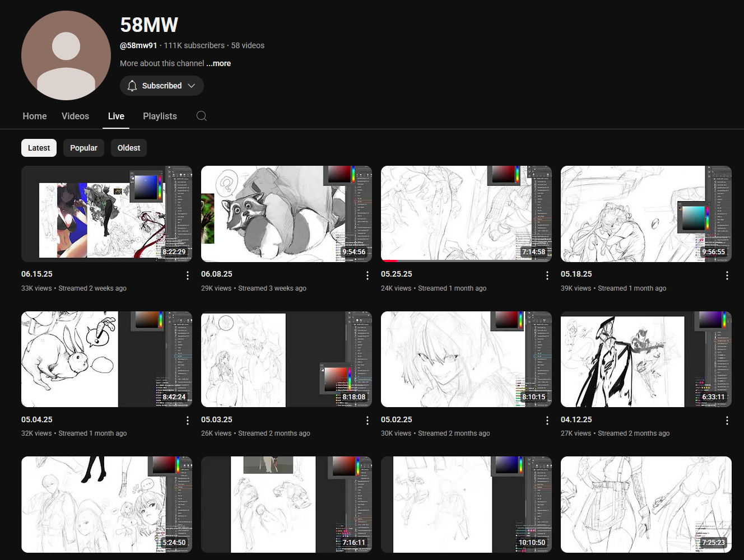Screen dimensions: 744x560
Task: Open the 04.12.25 stream title
Action: click(576, 419)
